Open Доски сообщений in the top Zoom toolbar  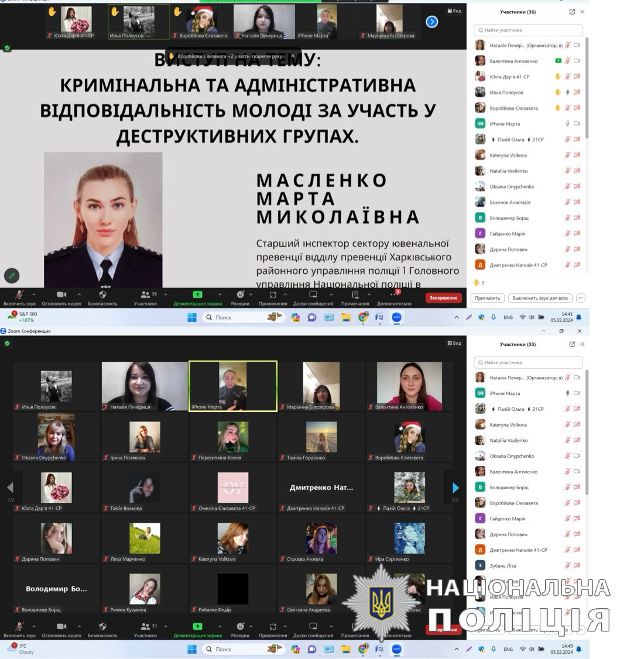[x=313, y=297]
